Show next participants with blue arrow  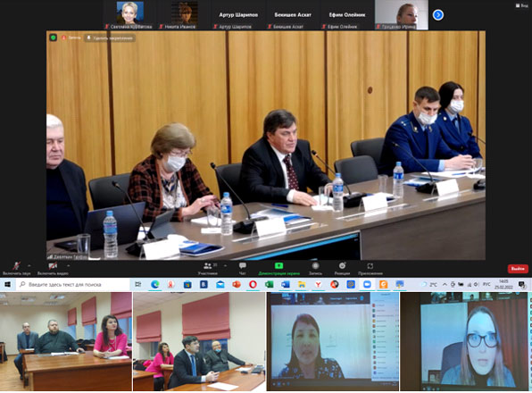pos(438,15)
